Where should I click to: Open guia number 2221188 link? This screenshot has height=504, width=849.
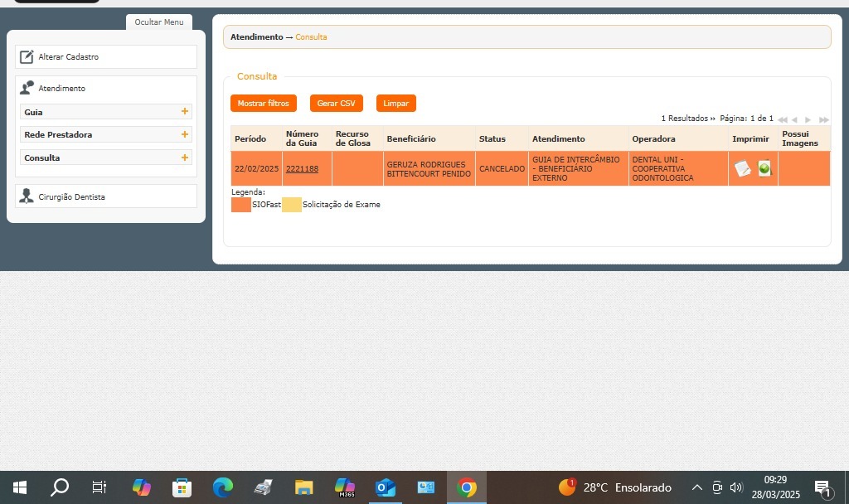(302, 169)
